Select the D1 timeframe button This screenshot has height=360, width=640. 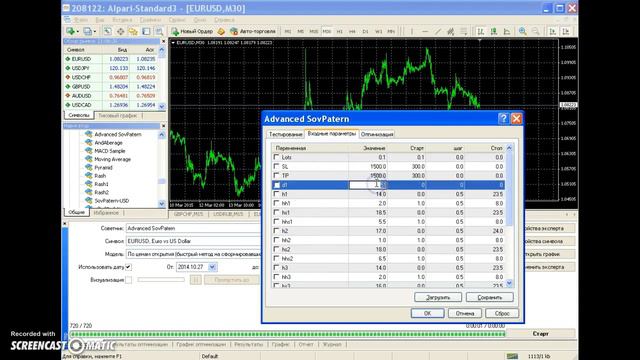tap(365, 31)
